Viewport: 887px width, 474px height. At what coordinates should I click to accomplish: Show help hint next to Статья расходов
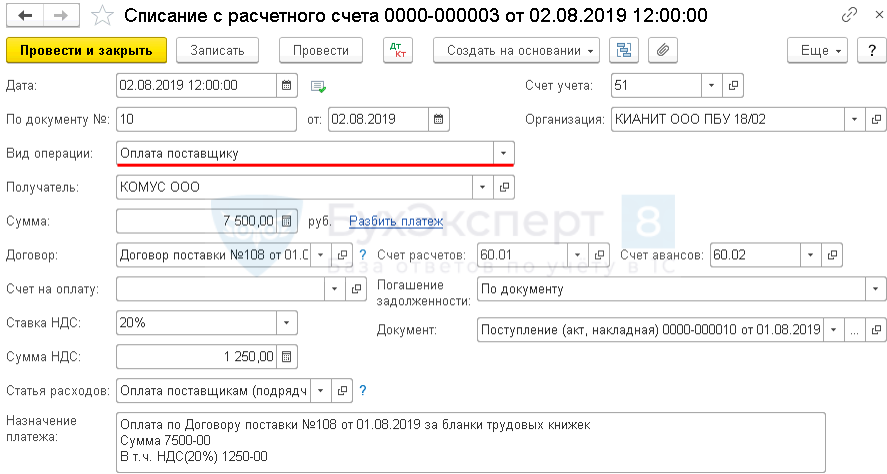[363, 390]
